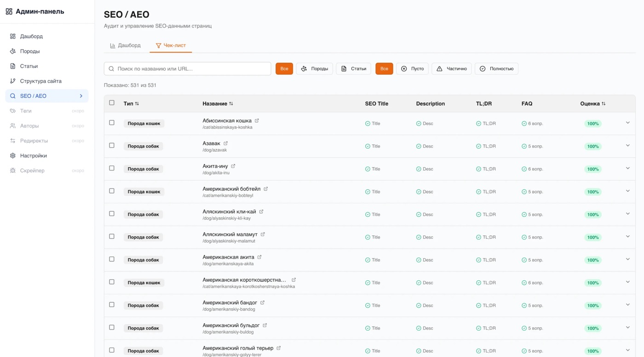Open external link icon for Американский бандог

pos(262,303)
